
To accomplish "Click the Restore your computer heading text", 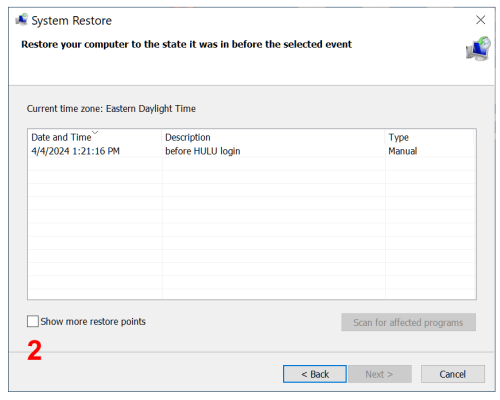I will [186, 44].
